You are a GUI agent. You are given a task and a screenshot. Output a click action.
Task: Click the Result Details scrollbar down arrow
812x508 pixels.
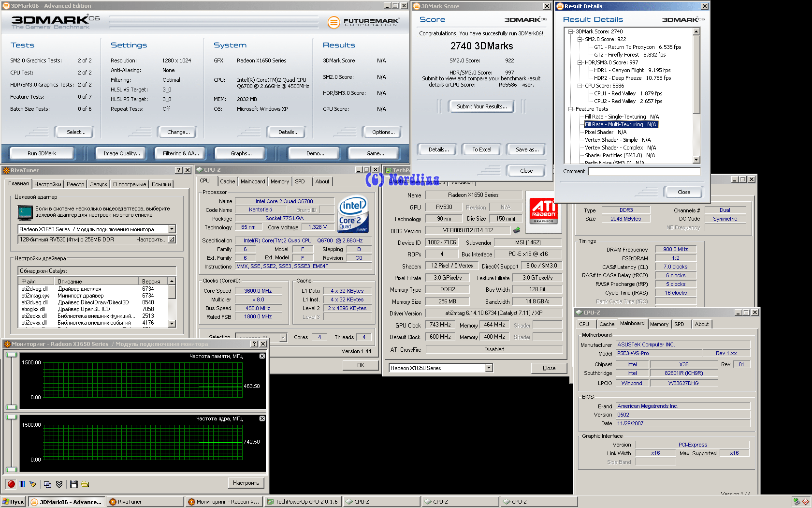(x=696, y=160)
